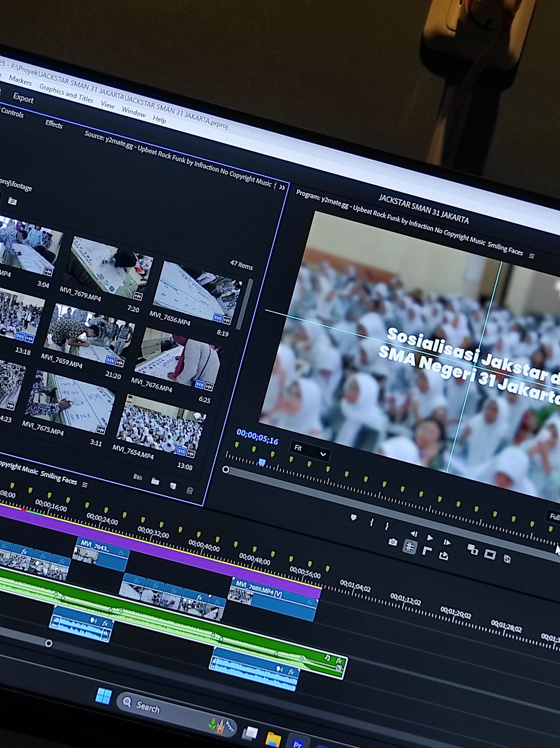Open the Program Monitor panel menu
The height and width of the screenshot is (748, 560).
[x=531, y=256]
